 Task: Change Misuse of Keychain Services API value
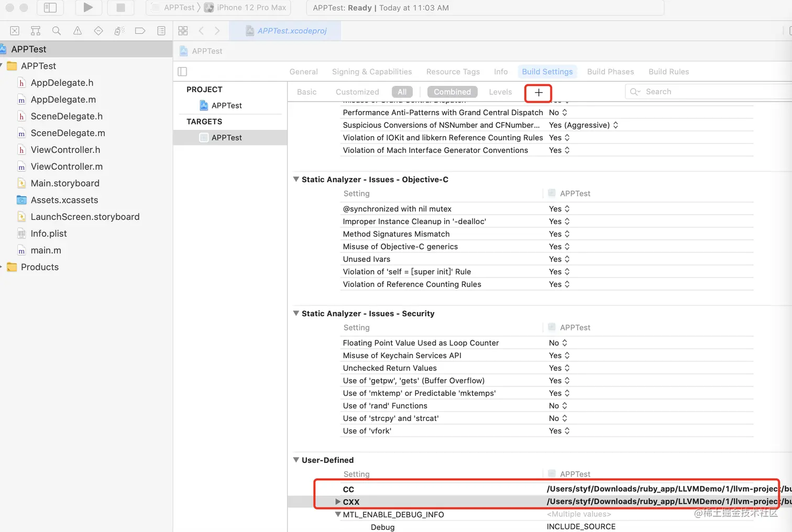point(559,356)
